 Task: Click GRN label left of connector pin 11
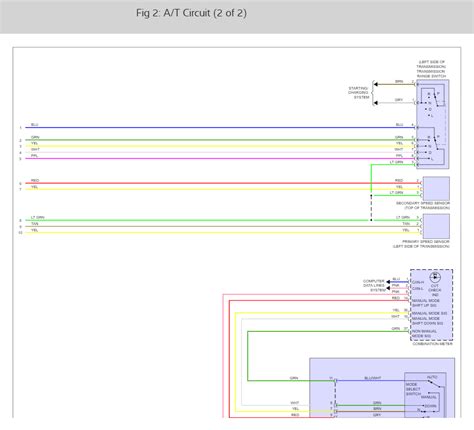pos(294,378)
